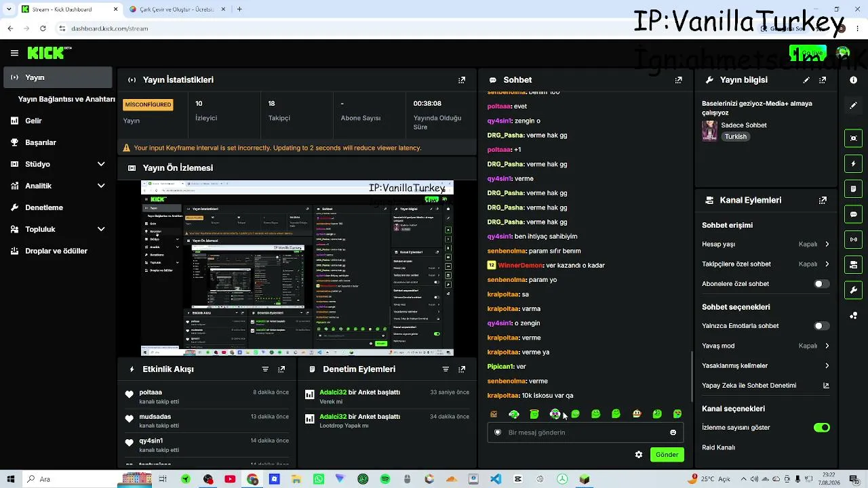The width and height of the screenshot is (868, 488).
Task: Click the chat identity badge in message box
Action: coord(498,432)
